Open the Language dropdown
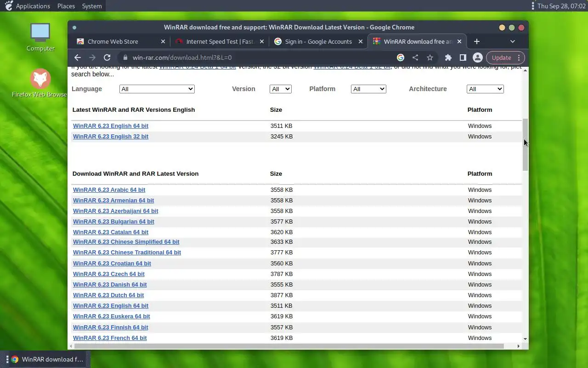This screenshot has height=368, width=588. click(x=157, y=89)
